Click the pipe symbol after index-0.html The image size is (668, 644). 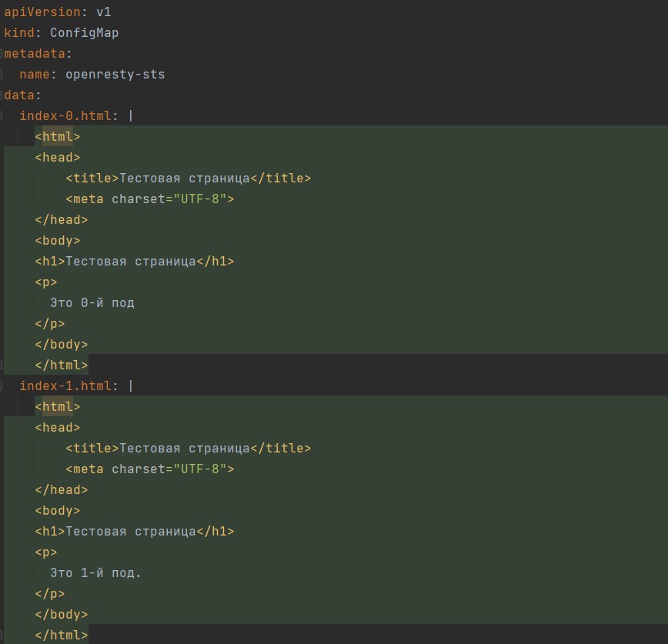130,116
